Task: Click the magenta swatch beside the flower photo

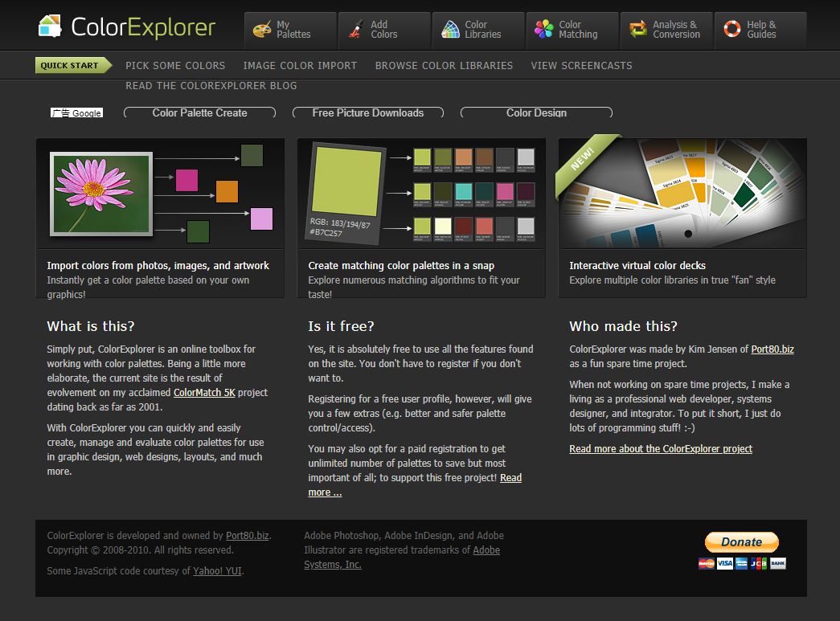Action: click(186, 180)
